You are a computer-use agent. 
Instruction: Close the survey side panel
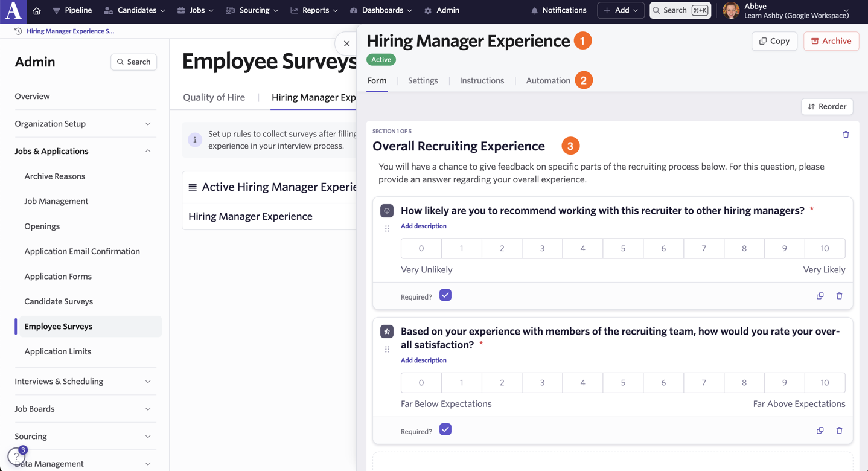[346, 43]
